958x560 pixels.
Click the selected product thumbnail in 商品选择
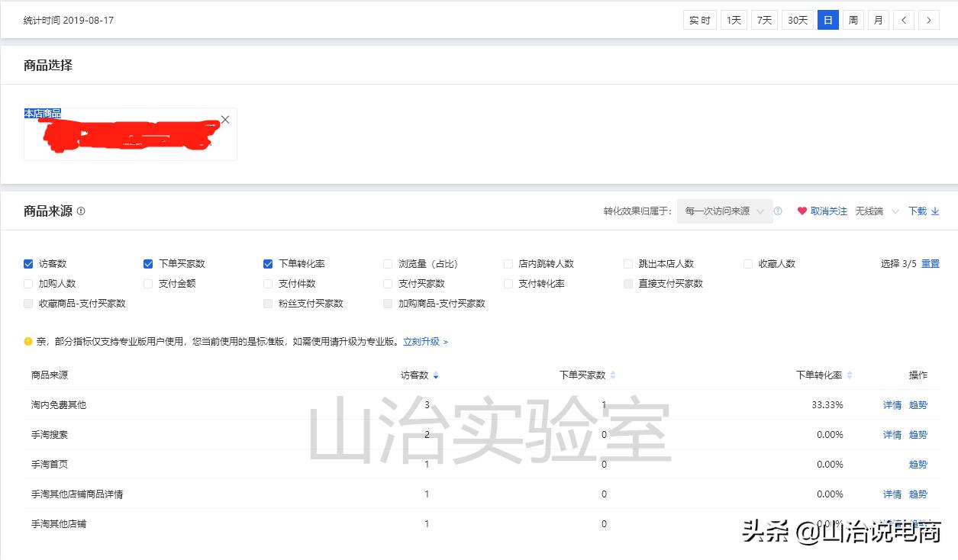pos(126,136)
